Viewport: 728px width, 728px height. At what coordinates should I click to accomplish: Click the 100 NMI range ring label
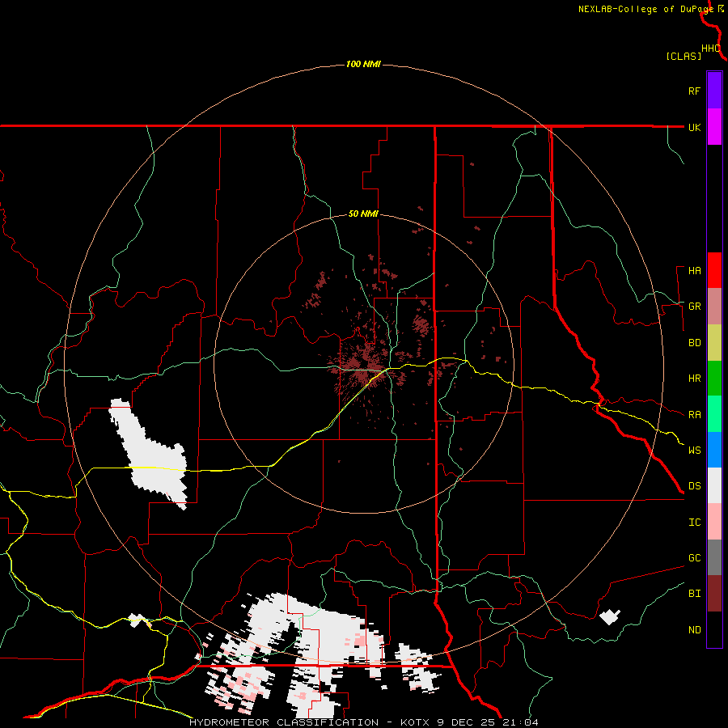tap(363, 64)
